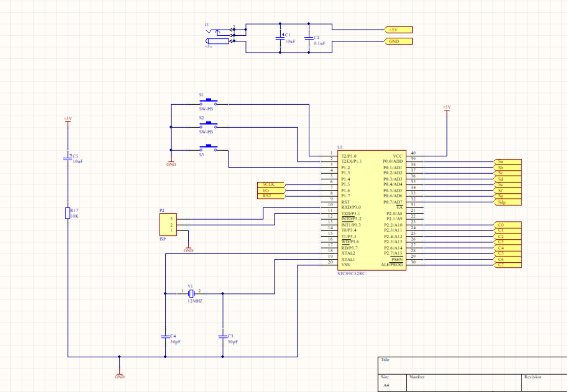Click +5V power symbol above C5
Viewport: 567px width, 392px height.
[x=67, y=120]
